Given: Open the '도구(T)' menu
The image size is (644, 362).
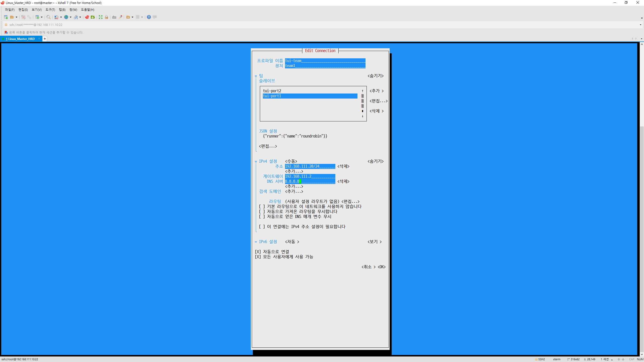Looking at the screenshot, I should 50,10.
